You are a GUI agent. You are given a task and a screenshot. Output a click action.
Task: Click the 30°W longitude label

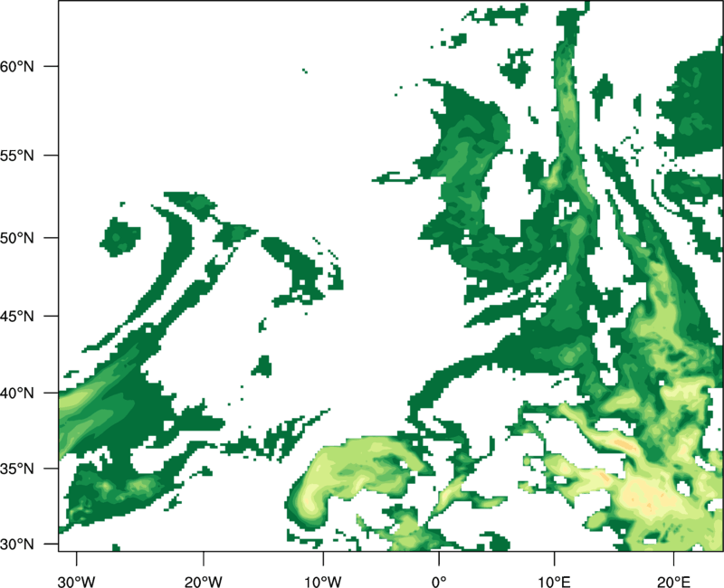77,582
